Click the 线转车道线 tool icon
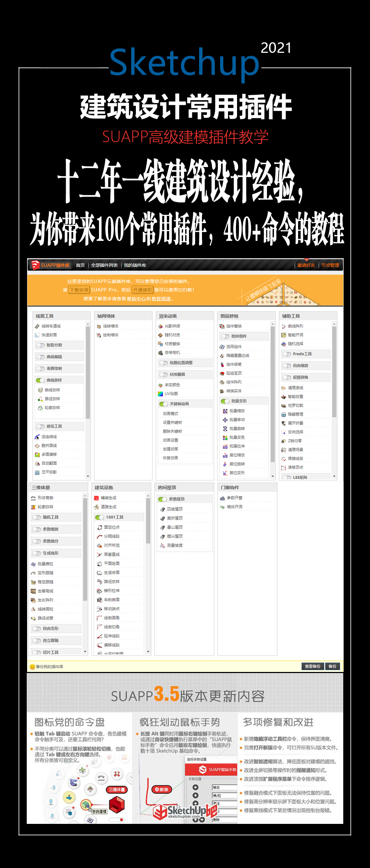 (37, 326)
